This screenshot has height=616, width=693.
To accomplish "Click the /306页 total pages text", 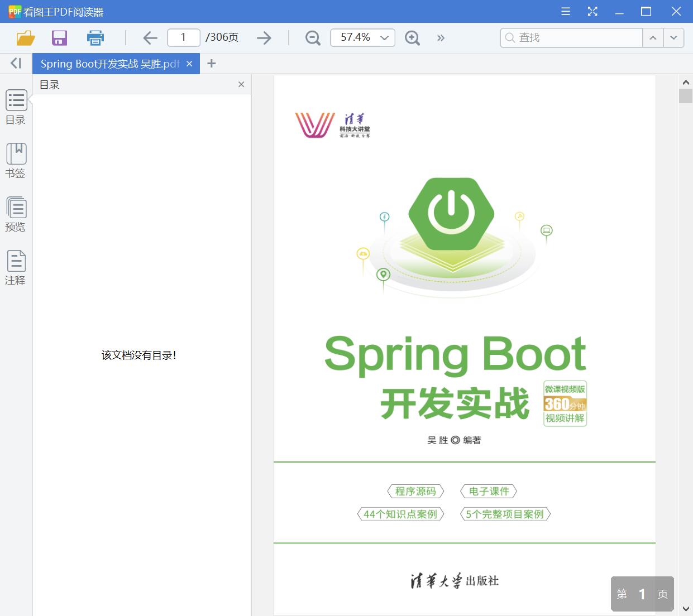I will 222,37.
